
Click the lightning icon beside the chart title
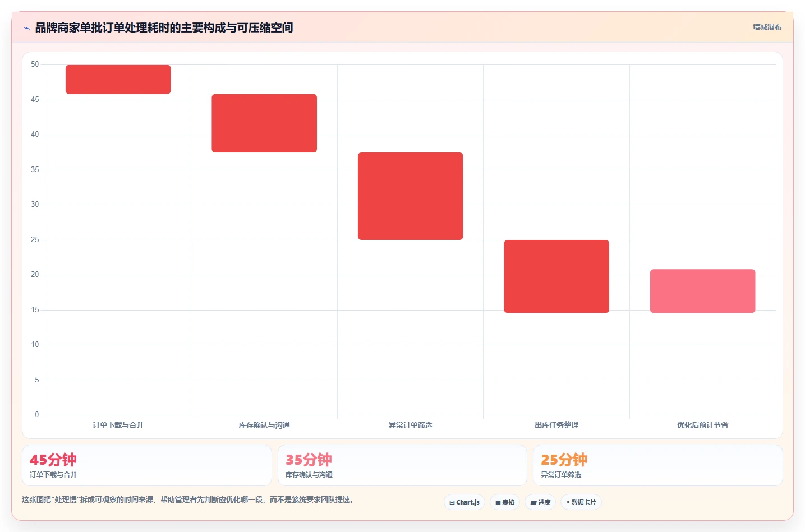[x=26, y=28]
